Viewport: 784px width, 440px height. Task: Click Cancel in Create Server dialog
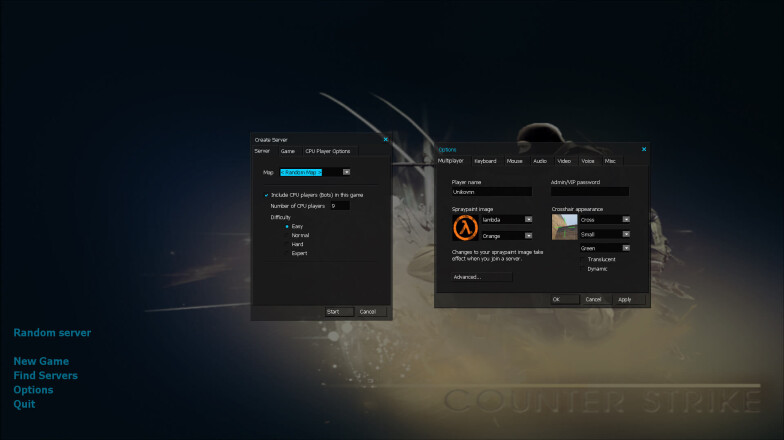coord(372,312)
